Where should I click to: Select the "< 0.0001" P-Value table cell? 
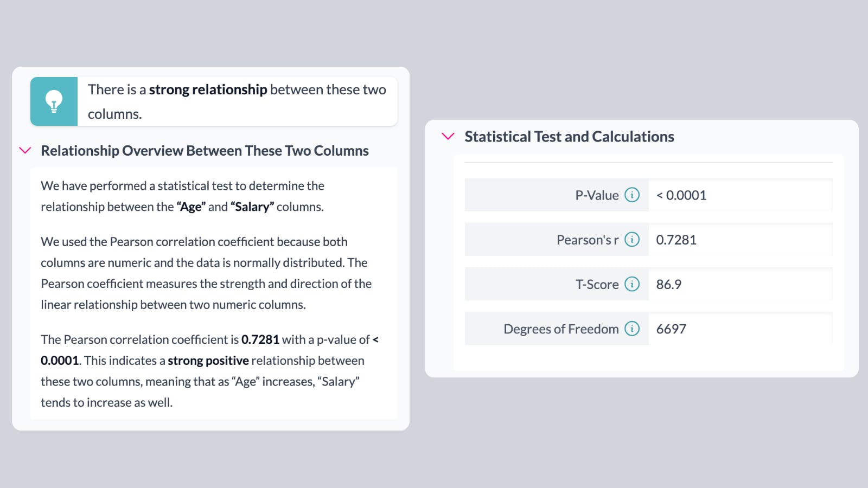click(x=681, y=195)
